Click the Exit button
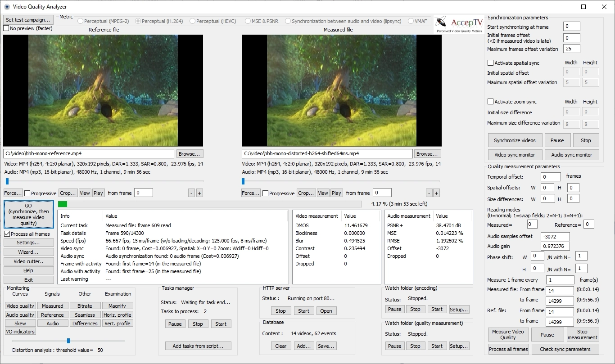This screenshot has height=364, width=615. click(28, 280)
